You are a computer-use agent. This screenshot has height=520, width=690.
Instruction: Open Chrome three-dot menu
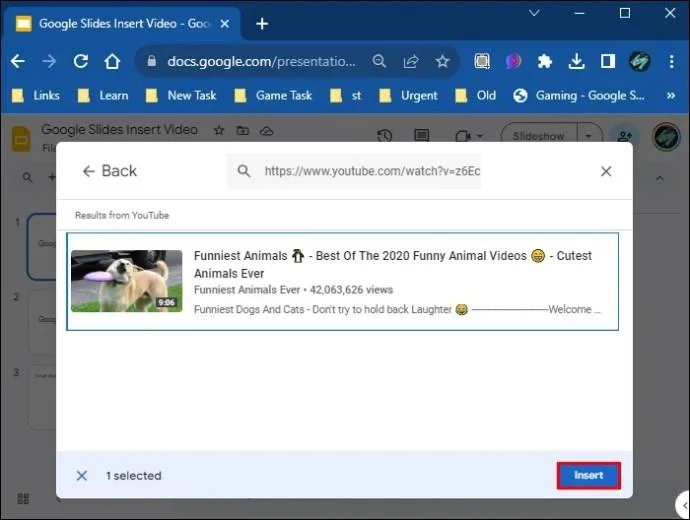point(672,61)
